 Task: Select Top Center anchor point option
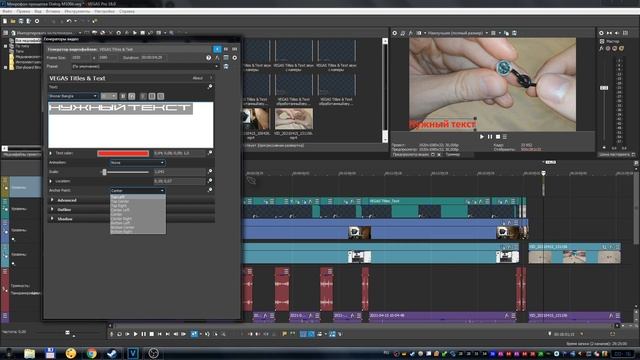(x=138, y=201)
